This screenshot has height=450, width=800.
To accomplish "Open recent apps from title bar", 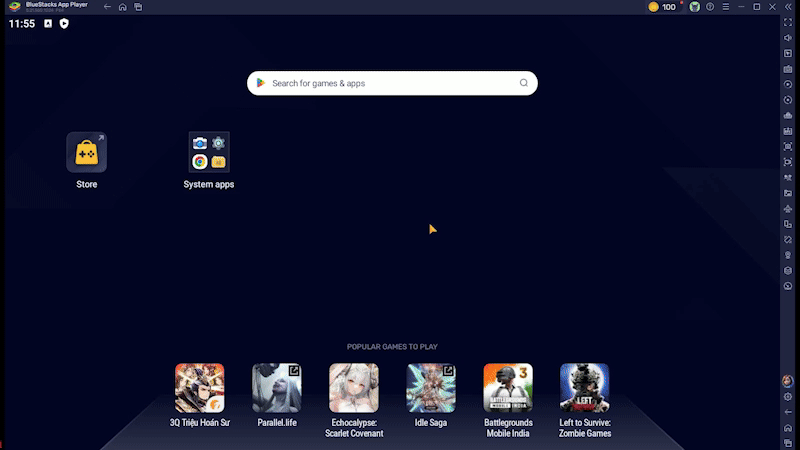I will point(138,7).
